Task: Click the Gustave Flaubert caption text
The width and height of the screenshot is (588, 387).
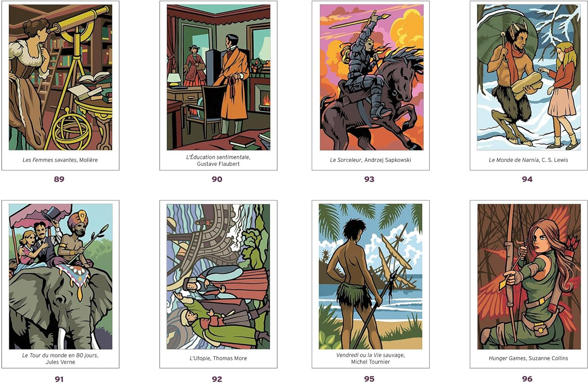Action: click(218, 164)
